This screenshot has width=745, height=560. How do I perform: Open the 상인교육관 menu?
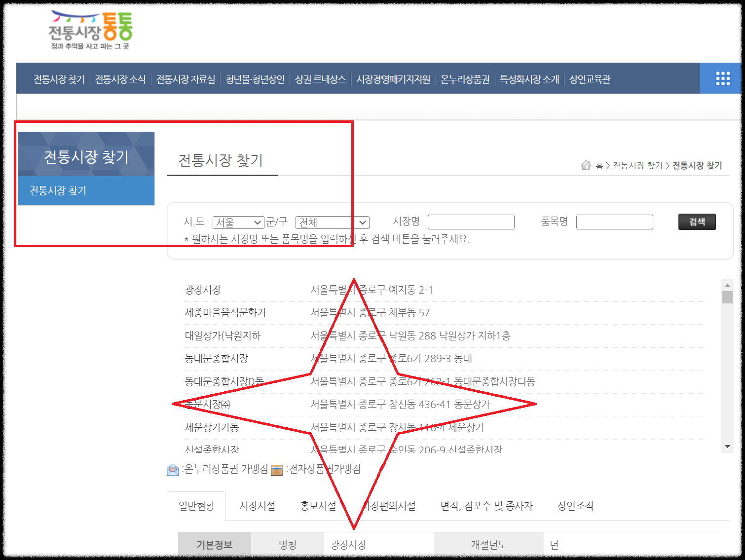590,79
